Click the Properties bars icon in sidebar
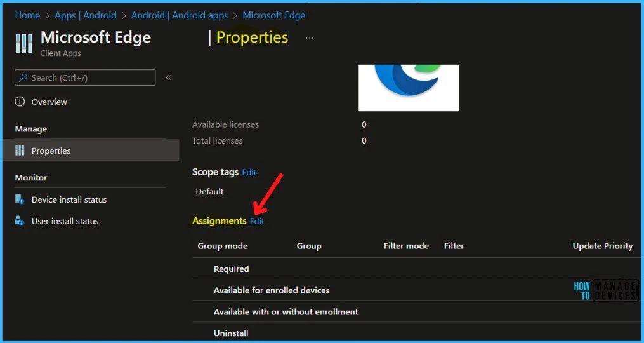The width and height of the screenshot is (644, 343). pyautogui.click(x=20, y=151)
